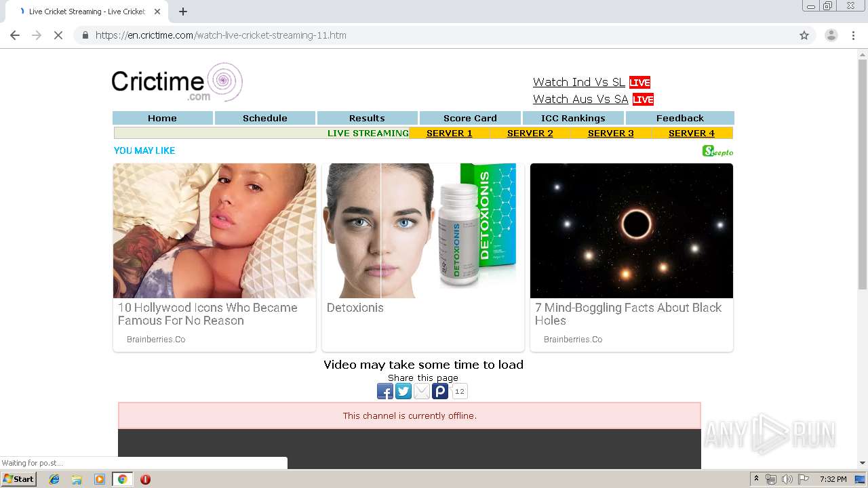The height and width of the screenshot is (488, 868).
Task: Open Black Holes ad thumbnail image
Action: pyautogui.click(x=631, y=230)
